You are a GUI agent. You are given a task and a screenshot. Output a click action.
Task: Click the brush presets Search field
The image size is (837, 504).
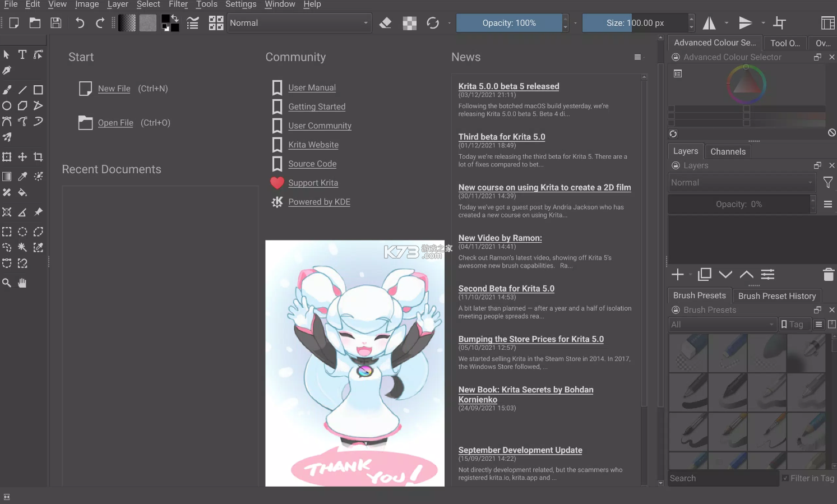coord(723,478)
